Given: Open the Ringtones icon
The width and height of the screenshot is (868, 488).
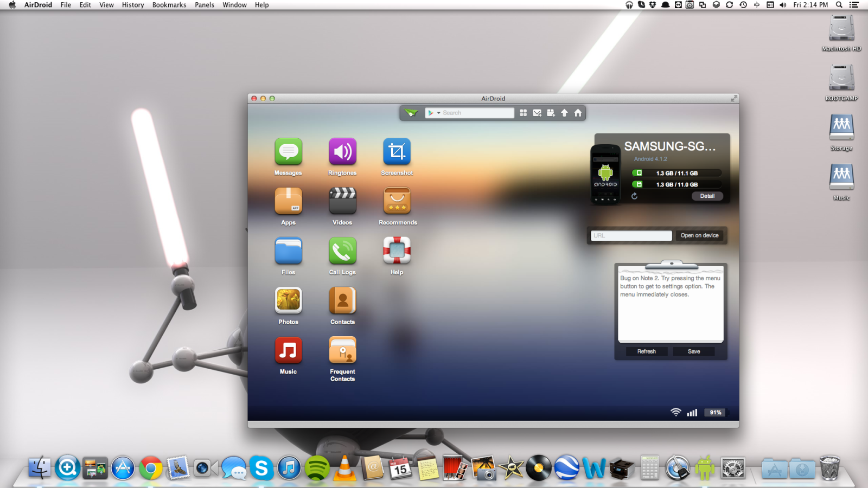Looking at the screenshot, I should click(x=342, y=151).
